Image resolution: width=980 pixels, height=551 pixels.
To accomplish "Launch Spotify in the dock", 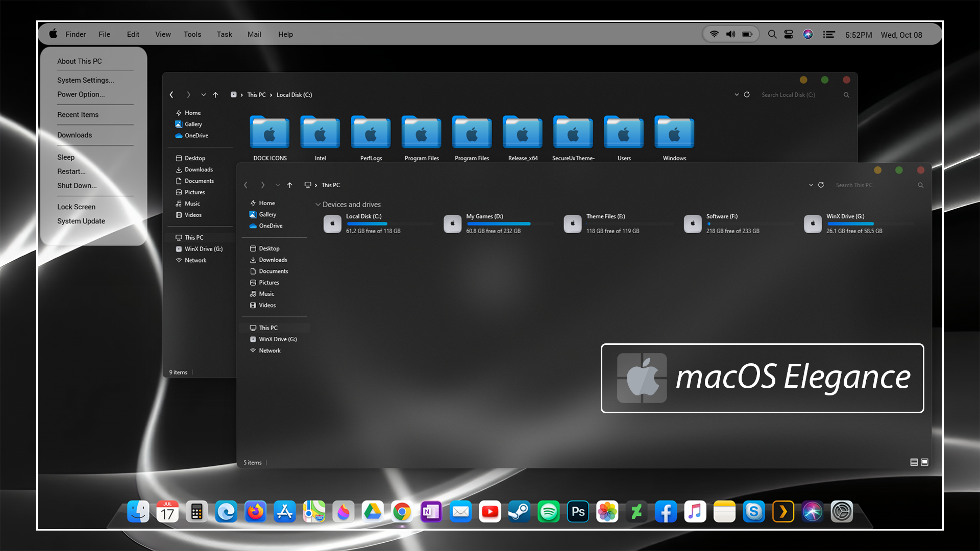I will [x=548, y=512].
